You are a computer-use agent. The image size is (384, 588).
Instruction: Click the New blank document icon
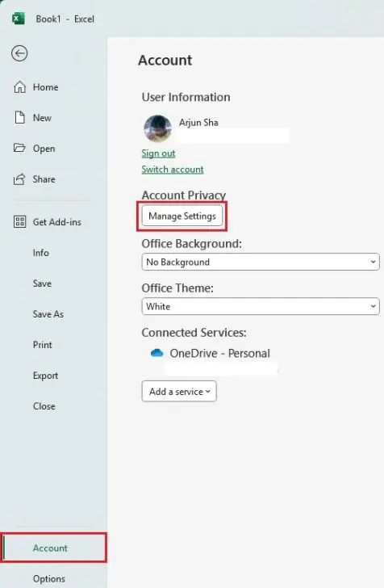coord(20,117)
